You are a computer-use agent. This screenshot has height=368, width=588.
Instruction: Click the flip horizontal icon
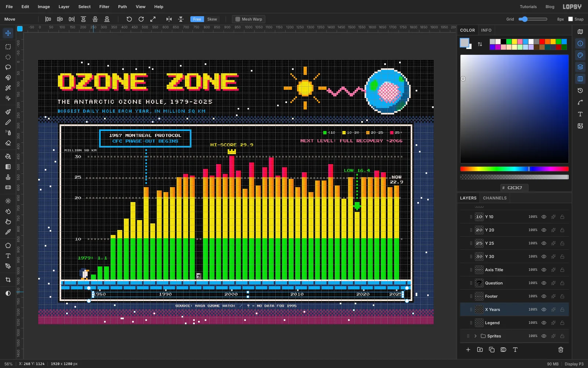coord(169,19)
